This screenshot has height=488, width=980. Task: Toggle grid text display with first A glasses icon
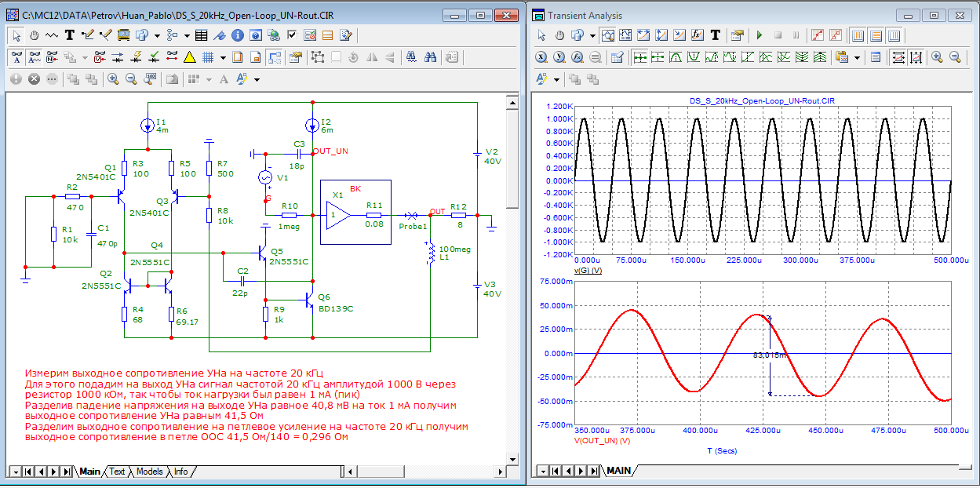[x=17, y=57]
